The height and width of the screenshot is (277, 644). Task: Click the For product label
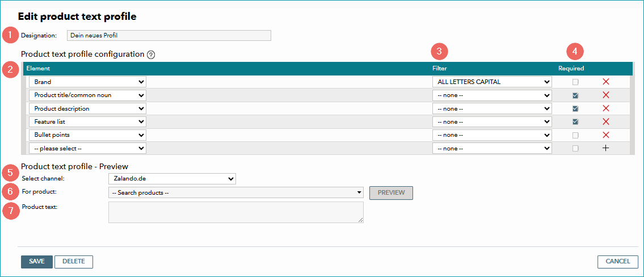click(x=39, y=192)
